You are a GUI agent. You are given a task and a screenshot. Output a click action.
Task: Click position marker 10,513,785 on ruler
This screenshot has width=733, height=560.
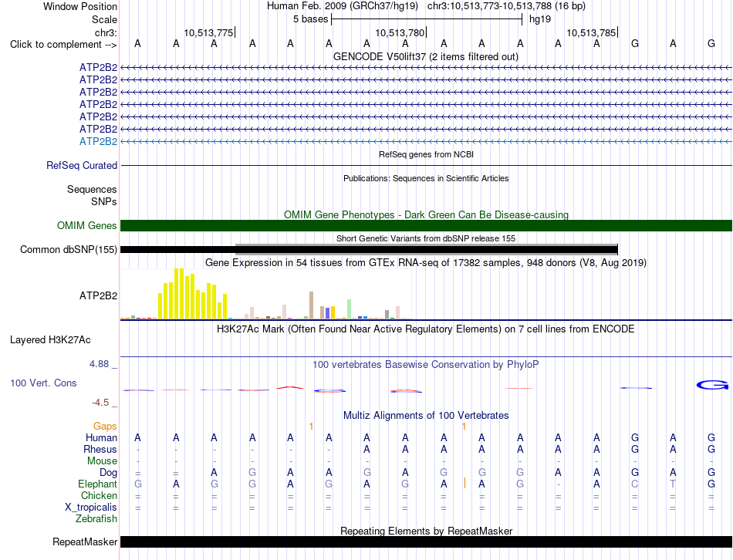pyautogui.click(x=591, y=32)
